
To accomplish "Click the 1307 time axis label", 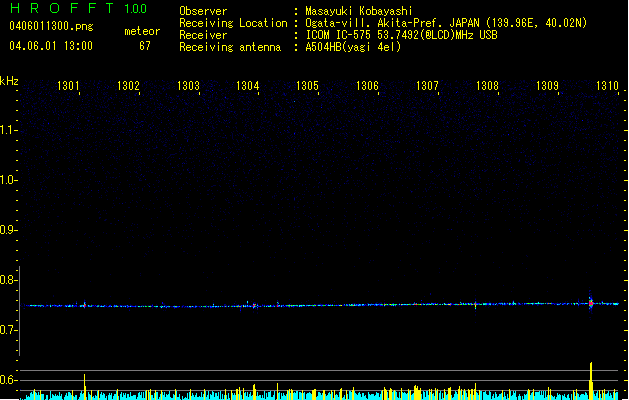I will tap(427, 86).
